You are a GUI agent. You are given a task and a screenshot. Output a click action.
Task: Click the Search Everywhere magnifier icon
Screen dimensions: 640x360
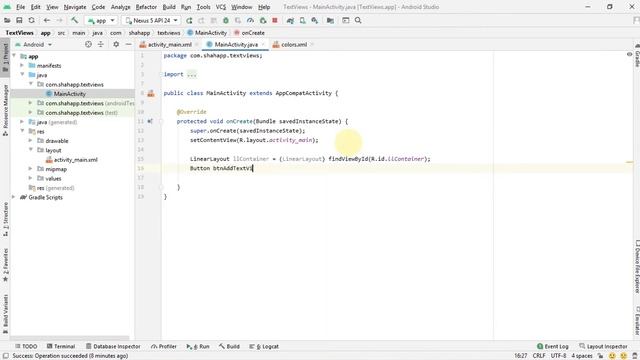pos(358,20)
